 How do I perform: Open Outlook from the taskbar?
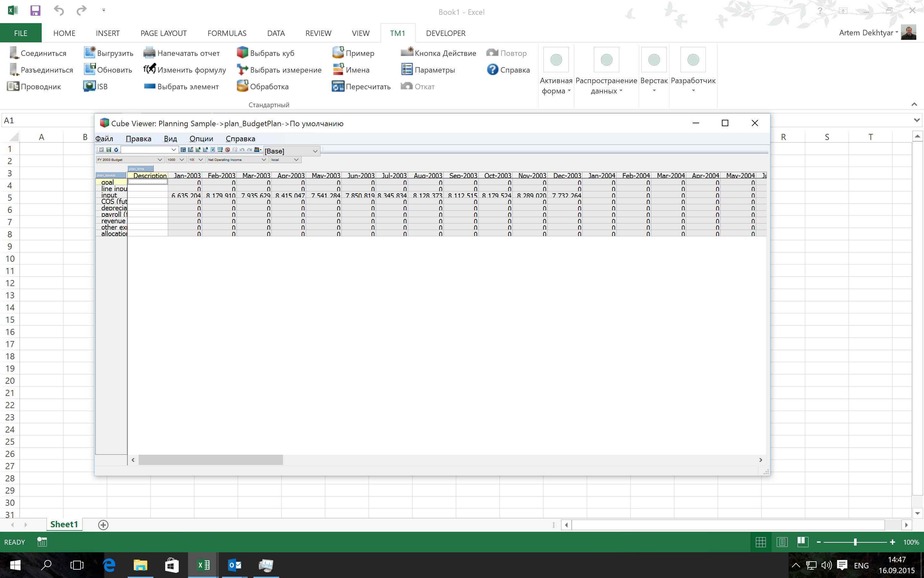pyautogui.click(x=235, y=565)
